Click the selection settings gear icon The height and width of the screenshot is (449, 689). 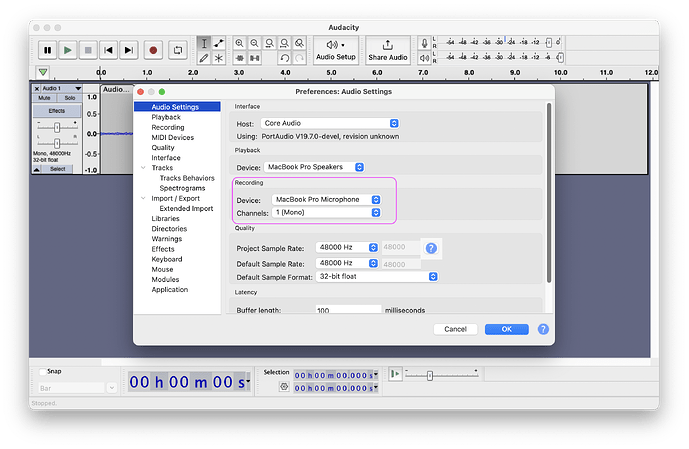284,387
